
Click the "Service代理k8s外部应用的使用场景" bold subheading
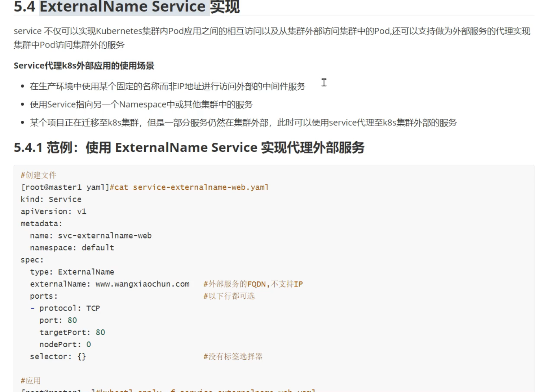tap(84, 66)
